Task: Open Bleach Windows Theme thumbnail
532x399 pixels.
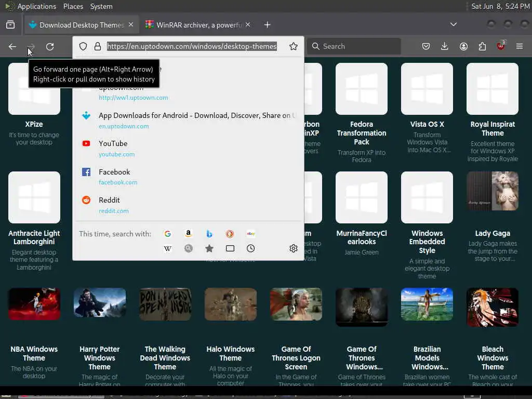Action: coord(493,308)
